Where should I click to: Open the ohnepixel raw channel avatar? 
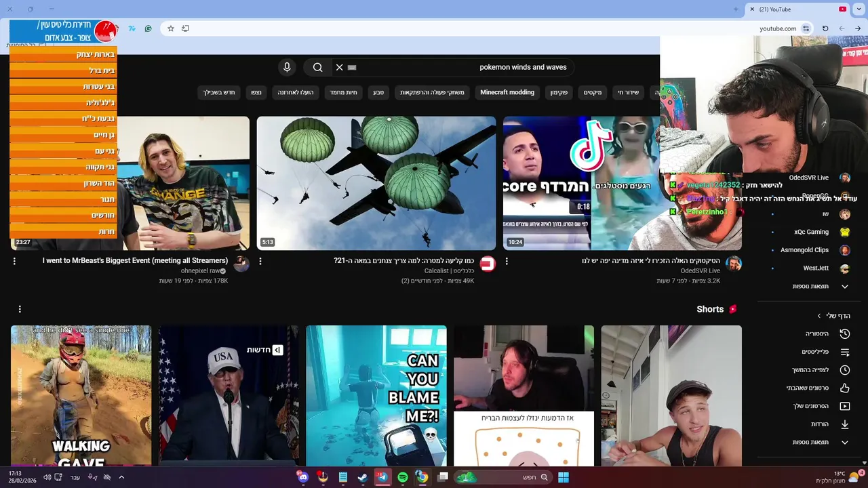[x=241, y=264]
